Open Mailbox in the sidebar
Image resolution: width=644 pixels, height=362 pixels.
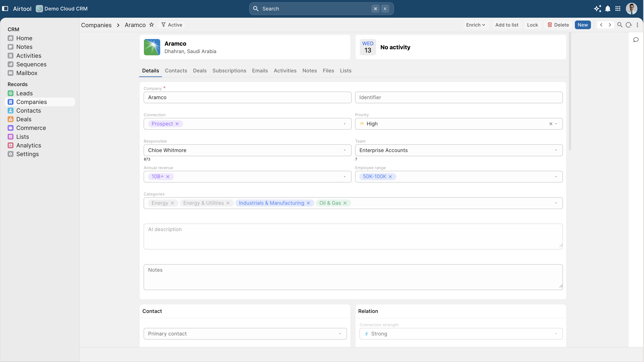click(x=40, y=73)
